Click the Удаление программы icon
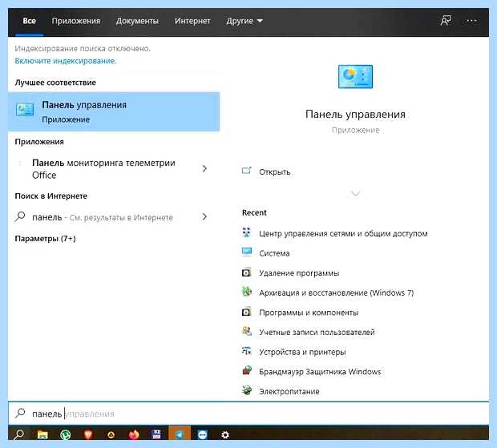The width and height of the screenshot is (497, 448). [247, 272]
